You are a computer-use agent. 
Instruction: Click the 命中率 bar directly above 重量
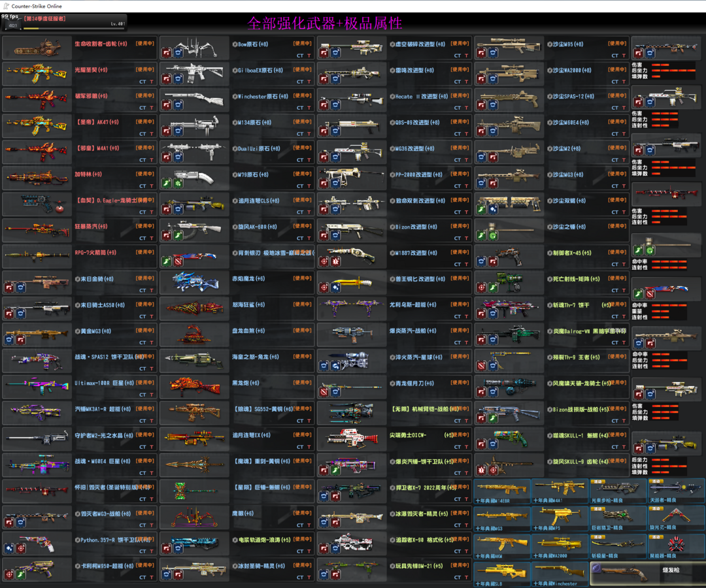[x=669, y=306]
